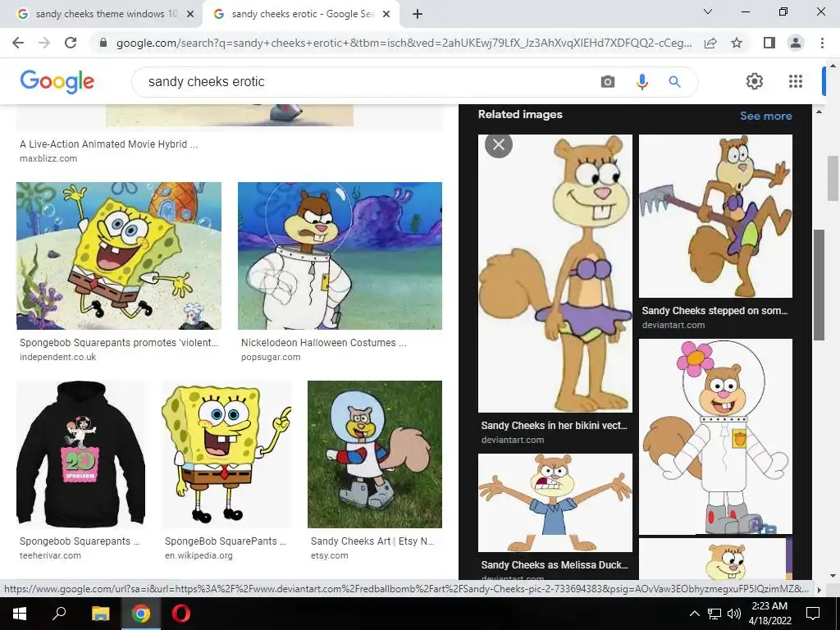Close the sandy cheeks erotic tab
The width and height of the screenshot is (840, 630).
click(x=386, y=15)
